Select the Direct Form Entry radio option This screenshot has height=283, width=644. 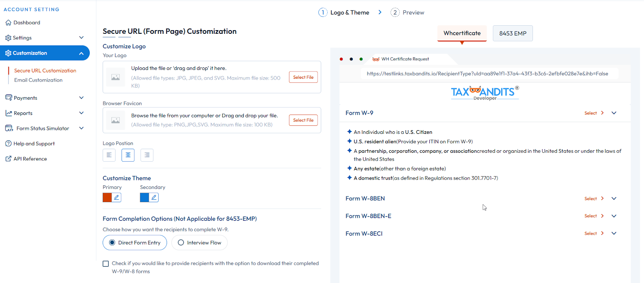coord(112,243)
